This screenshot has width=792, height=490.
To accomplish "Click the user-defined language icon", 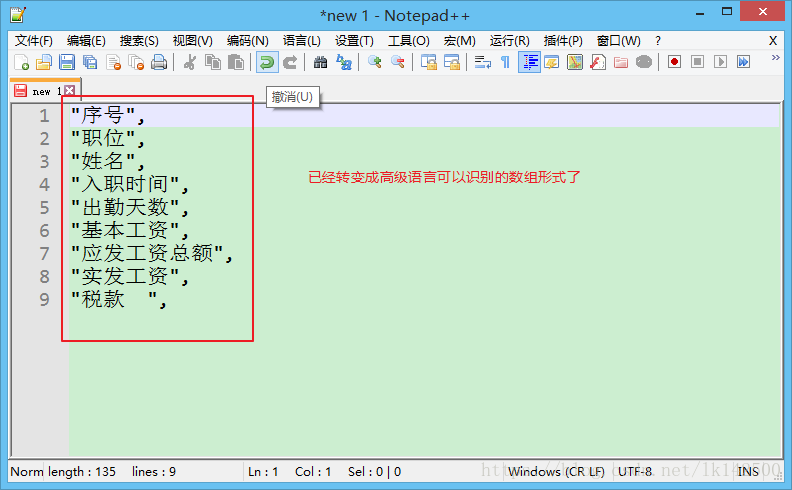I will [552, 62].
